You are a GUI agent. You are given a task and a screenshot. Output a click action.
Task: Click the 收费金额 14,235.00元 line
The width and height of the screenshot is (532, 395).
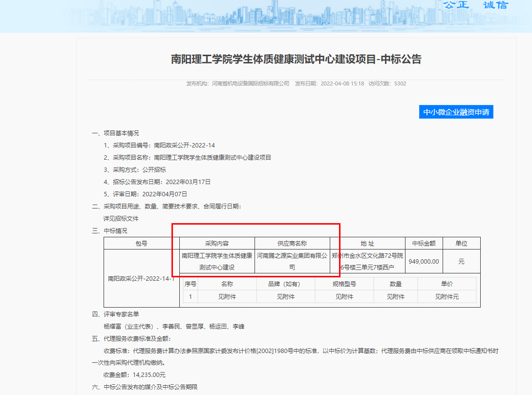pos(134,375)
